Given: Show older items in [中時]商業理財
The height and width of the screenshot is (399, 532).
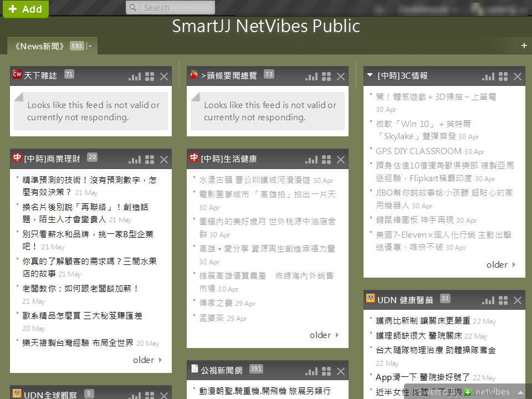Looking at the screenshot, I should tap(147, 360).
